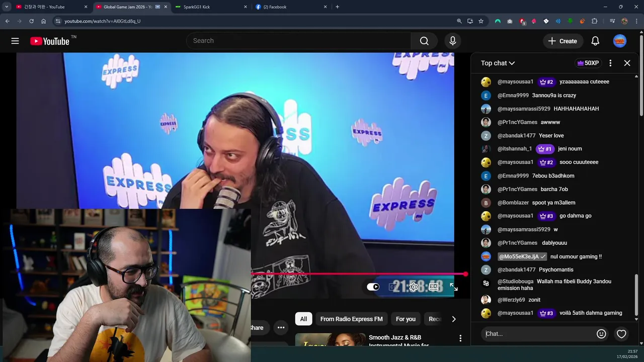The height and width of the screenshot is (362, 644).
Task: Open a new browser tab
Action: click(x=337, y=7)
